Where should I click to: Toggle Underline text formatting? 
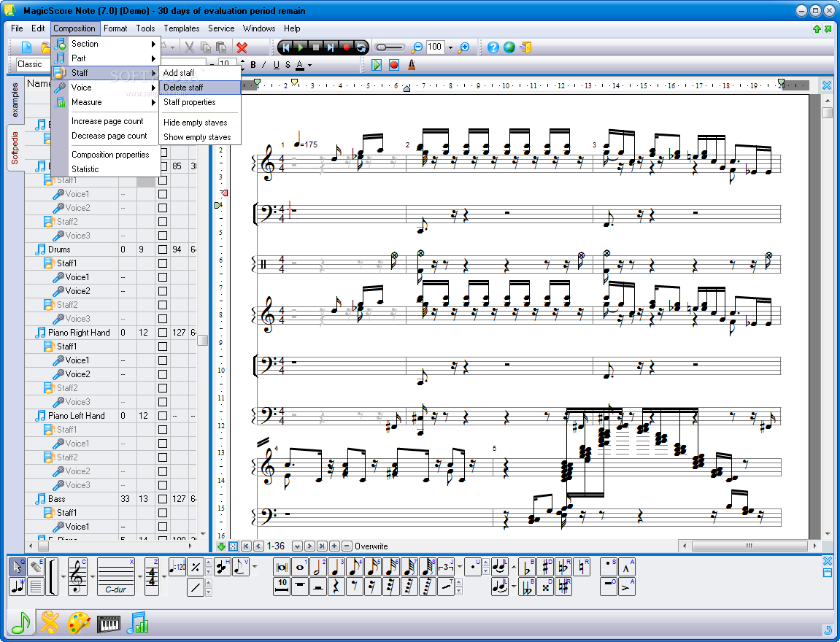coord(277,65)
